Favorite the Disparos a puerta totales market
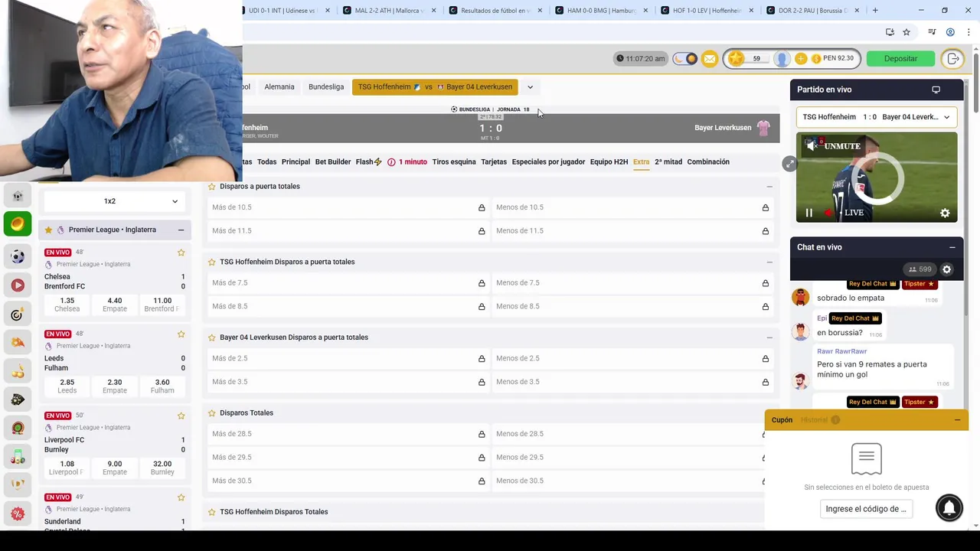 click(x=212, y=187)
